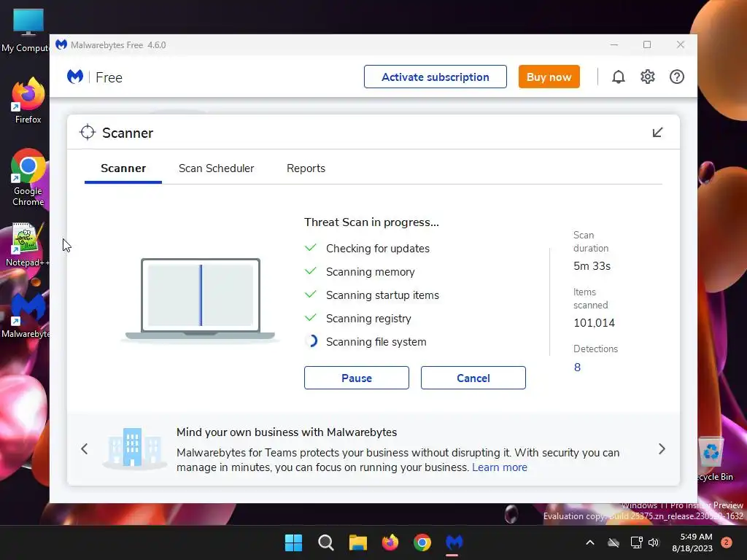Open File Explorer from the taskbar

[x=357, y=542]
